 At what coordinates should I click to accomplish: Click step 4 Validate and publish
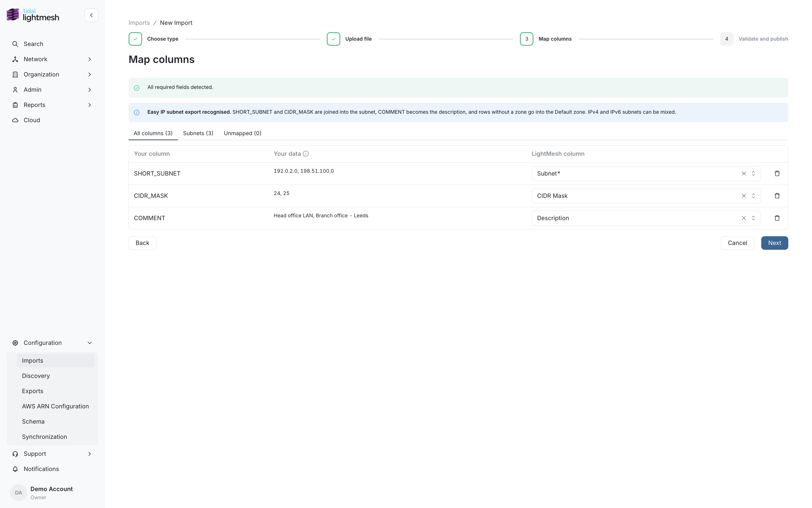pos(754,39)
